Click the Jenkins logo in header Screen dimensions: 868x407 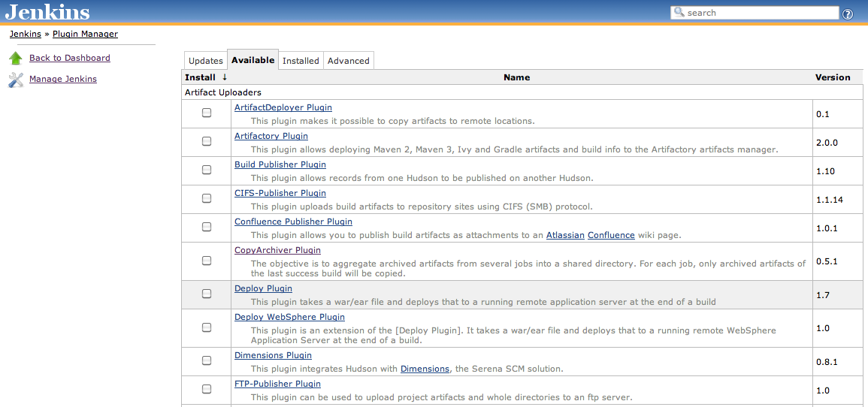[47, 11]
